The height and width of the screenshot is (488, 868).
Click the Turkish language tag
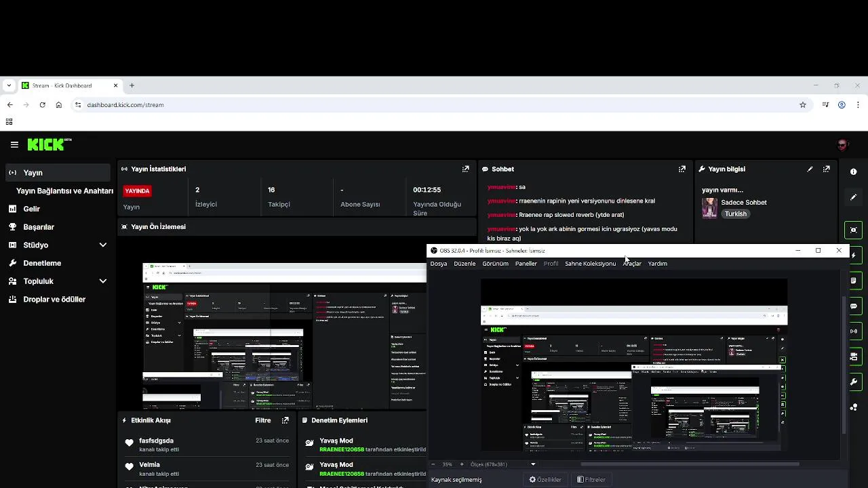tap(735, 214)
